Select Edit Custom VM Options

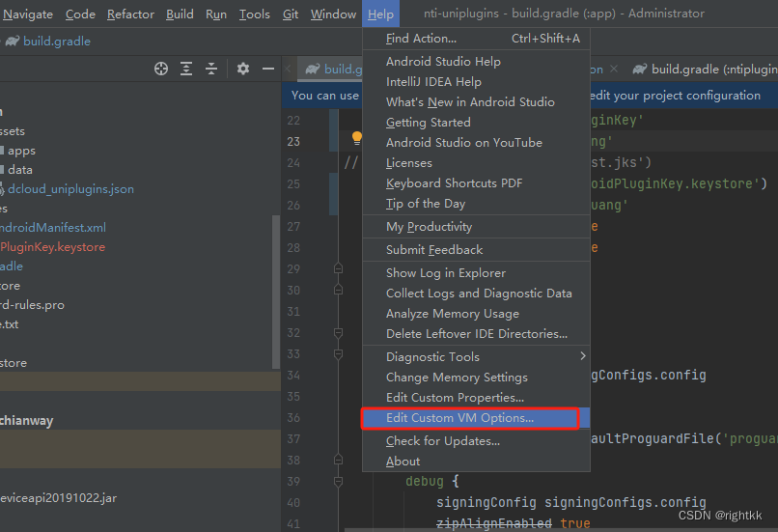coord(476,418)
